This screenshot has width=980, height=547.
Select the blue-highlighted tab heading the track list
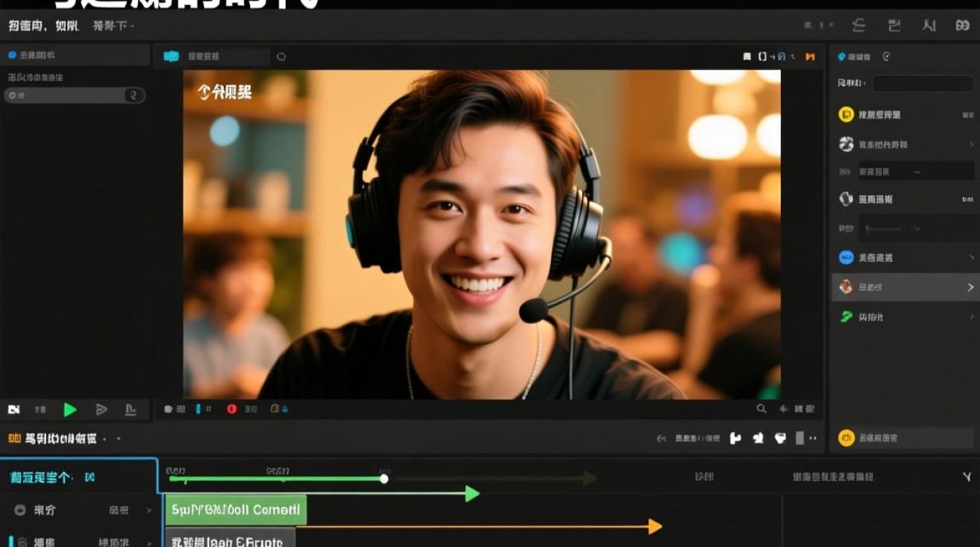[x=79, y=477]
